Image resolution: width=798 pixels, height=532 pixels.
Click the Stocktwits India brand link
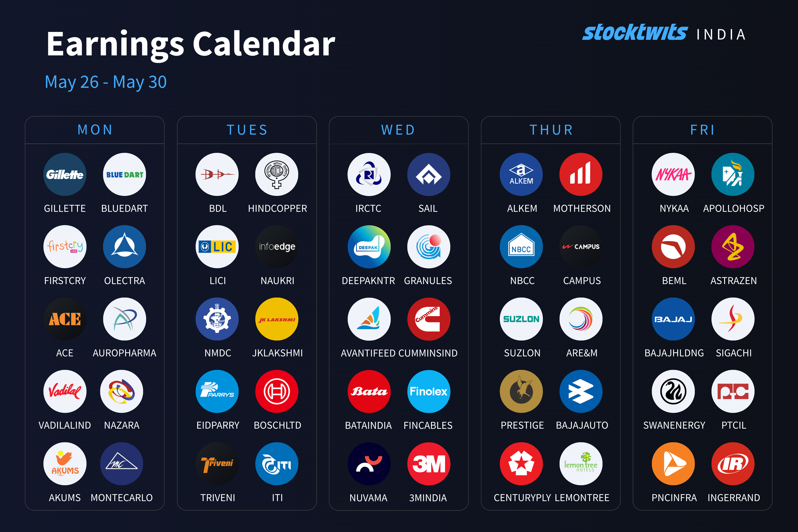(664, 33)
